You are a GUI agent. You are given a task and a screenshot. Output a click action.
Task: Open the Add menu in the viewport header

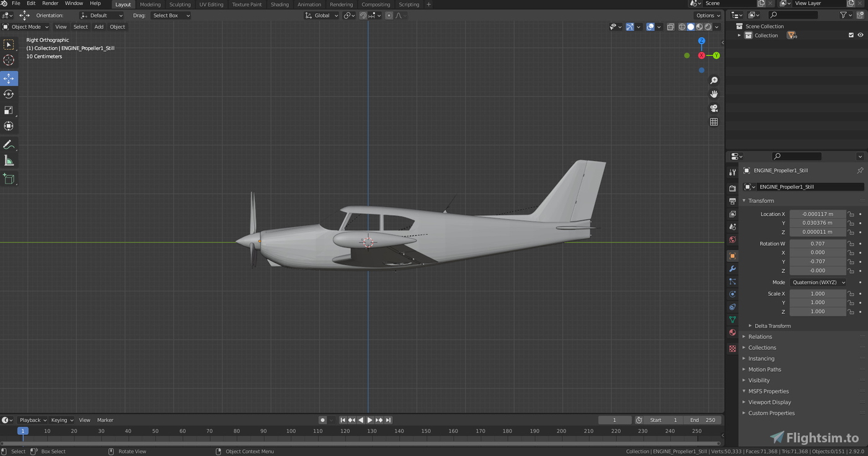99,27
